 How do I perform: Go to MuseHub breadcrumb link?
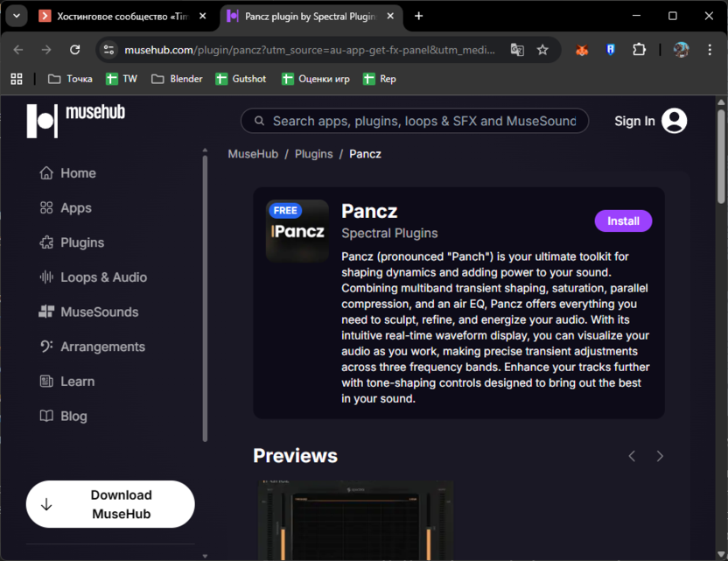click(253, 154)
